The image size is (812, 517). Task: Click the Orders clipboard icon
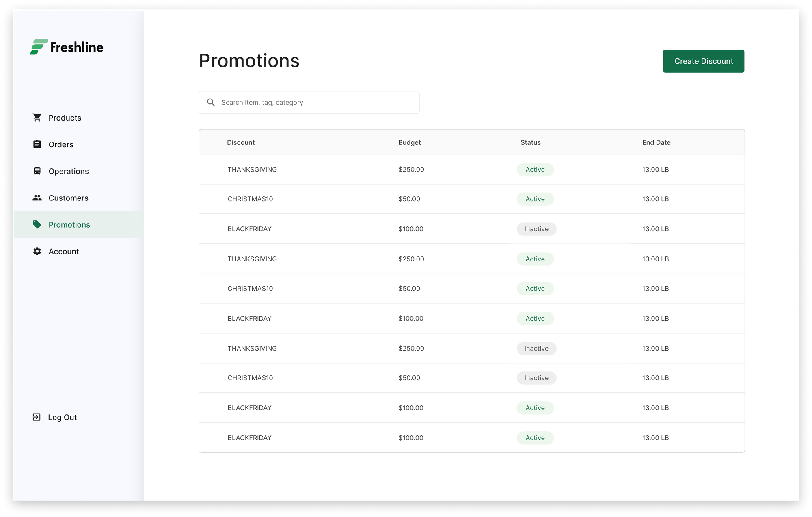tap(37, 144)
